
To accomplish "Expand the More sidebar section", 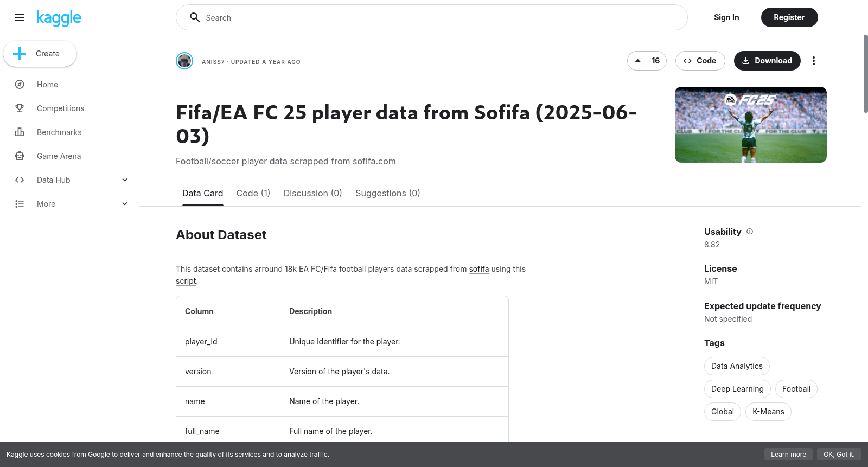I will coord(125,204).
